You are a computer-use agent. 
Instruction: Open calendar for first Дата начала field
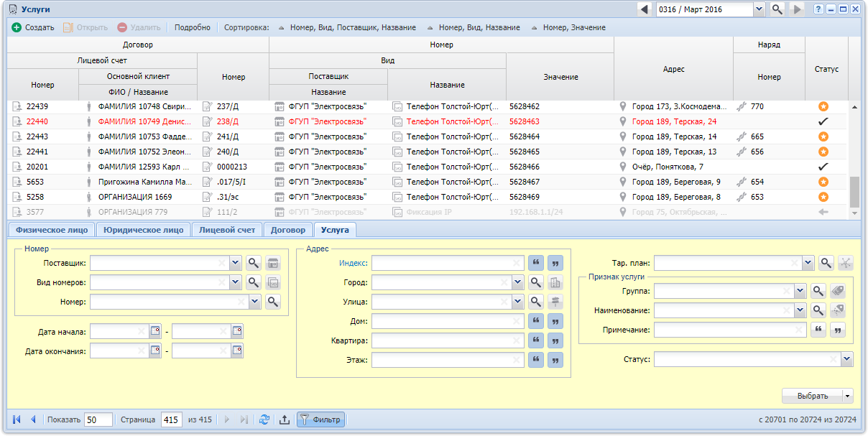tap(154, 332)
